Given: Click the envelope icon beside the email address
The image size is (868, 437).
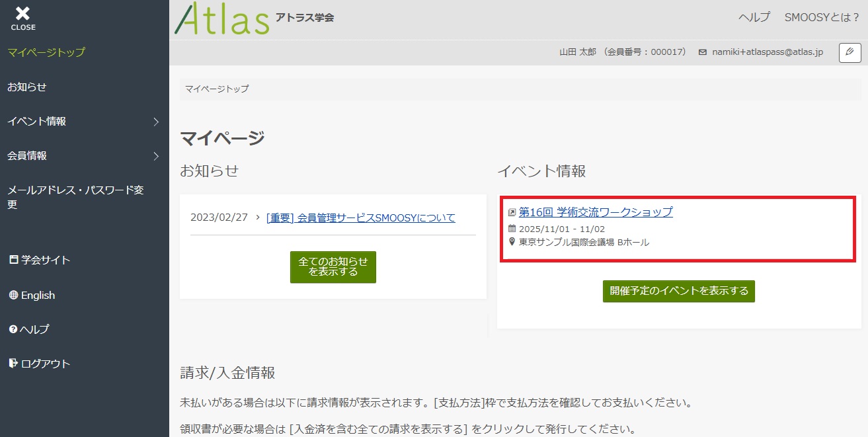Looking at the screenshot, I should [703, 52].
